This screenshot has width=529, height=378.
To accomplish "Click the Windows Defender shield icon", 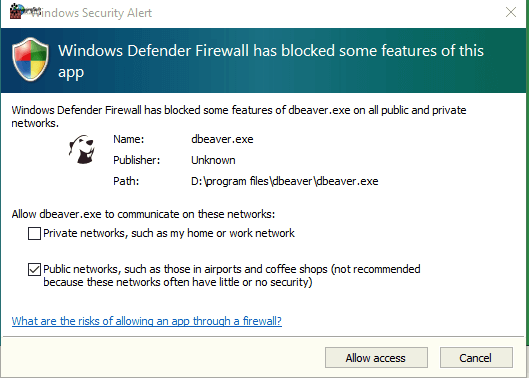I will point(30,59).
